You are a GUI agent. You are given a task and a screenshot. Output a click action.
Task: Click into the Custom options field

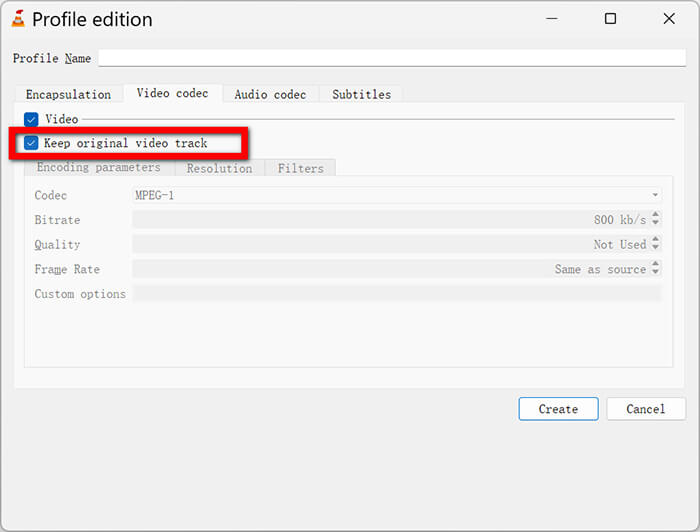[x=396, y=294]
